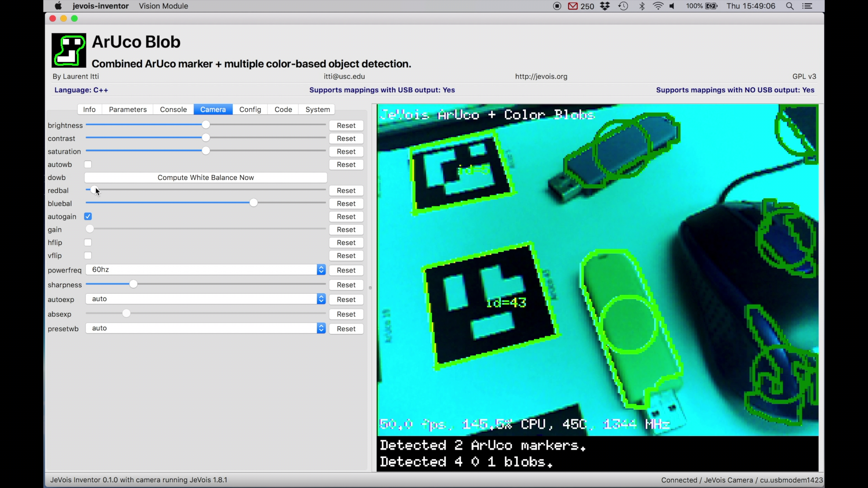Click the screen recording status icon

pyautogui.click(x=557, y=6)
